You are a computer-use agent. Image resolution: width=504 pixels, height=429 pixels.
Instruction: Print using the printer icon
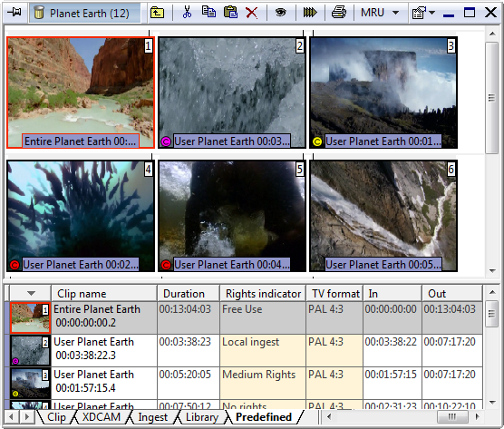click(339, 13)
